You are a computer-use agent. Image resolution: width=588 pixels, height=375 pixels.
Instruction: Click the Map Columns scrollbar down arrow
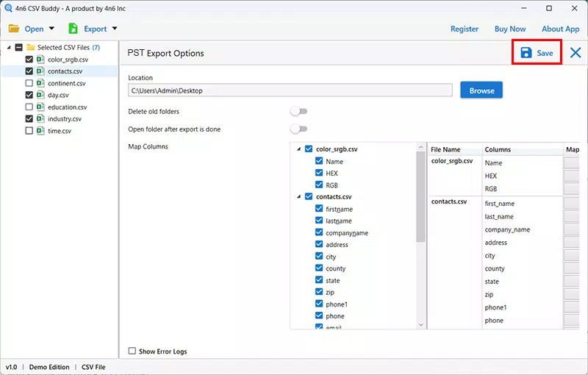coord(420,325)
